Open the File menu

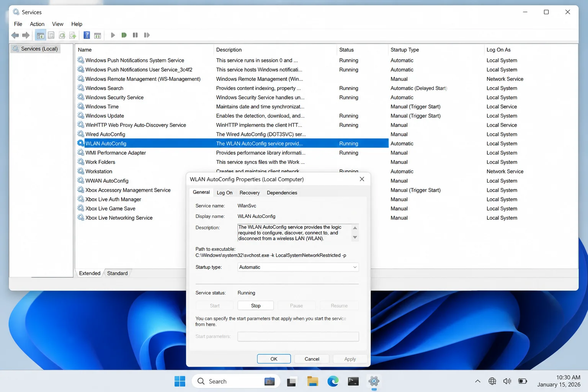18,24
